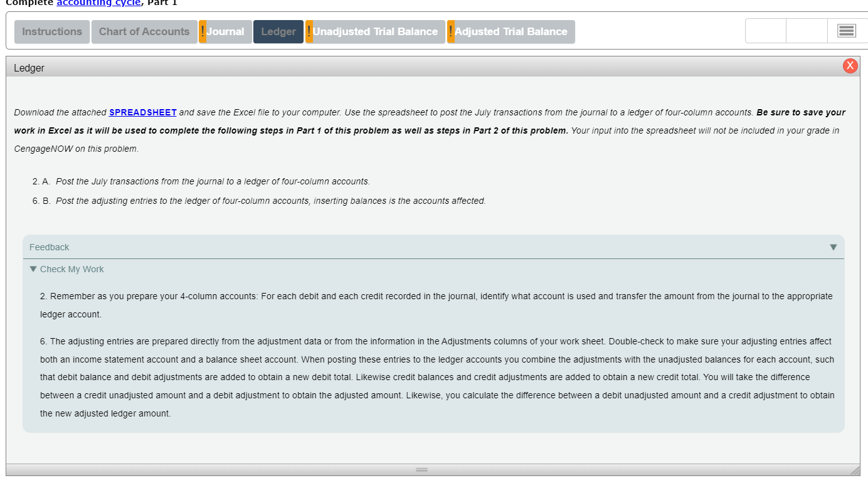Select the Journal tab
This screenshot has width=868, height=488.
226,31
